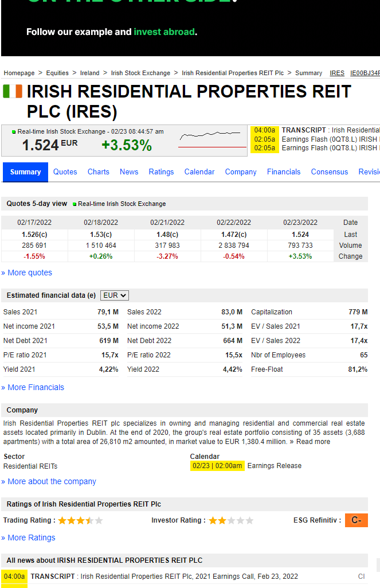Select the 1.53(c) last price cell
This screenshot has width=380, height=588.
(101, 235)
